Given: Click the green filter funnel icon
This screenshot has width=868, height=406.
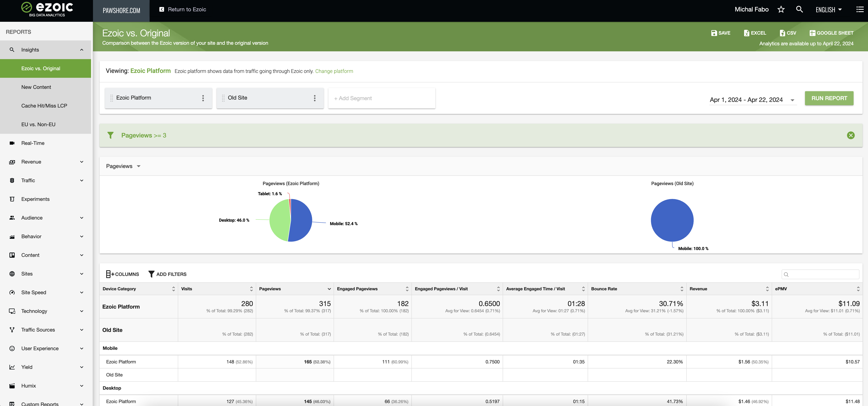Looking at the screenshot, I should 110,136.
